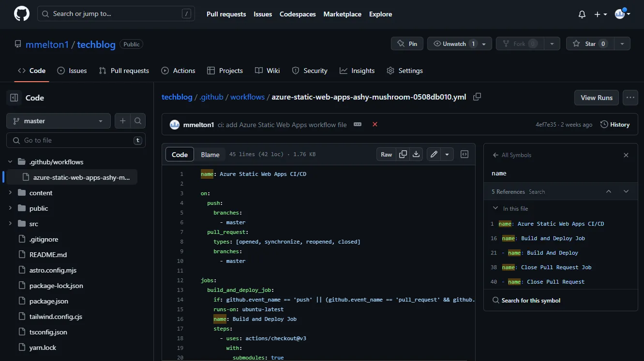Expand the src folder
This screenshot has height=361, width=644.
10,224
